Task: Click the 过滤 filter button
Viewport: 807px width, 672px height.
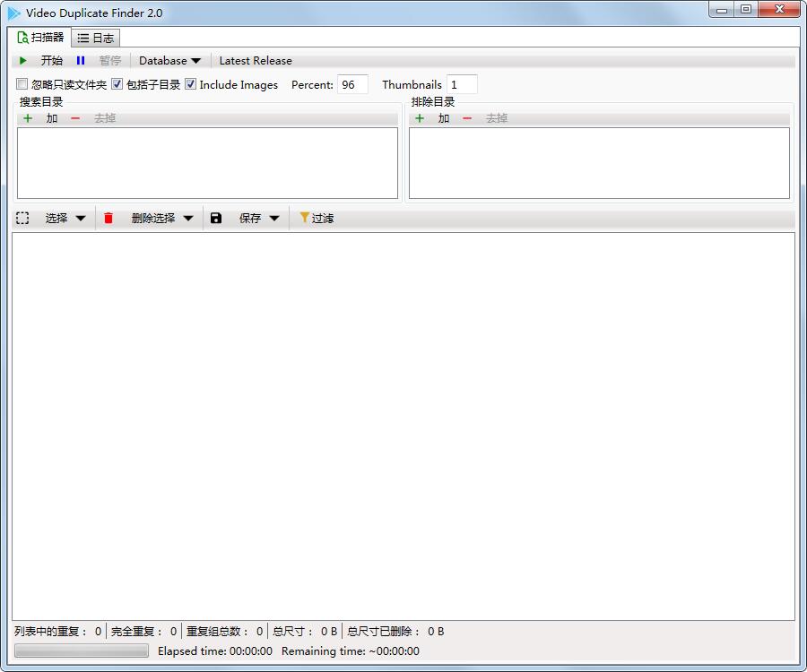Action: 317,218
